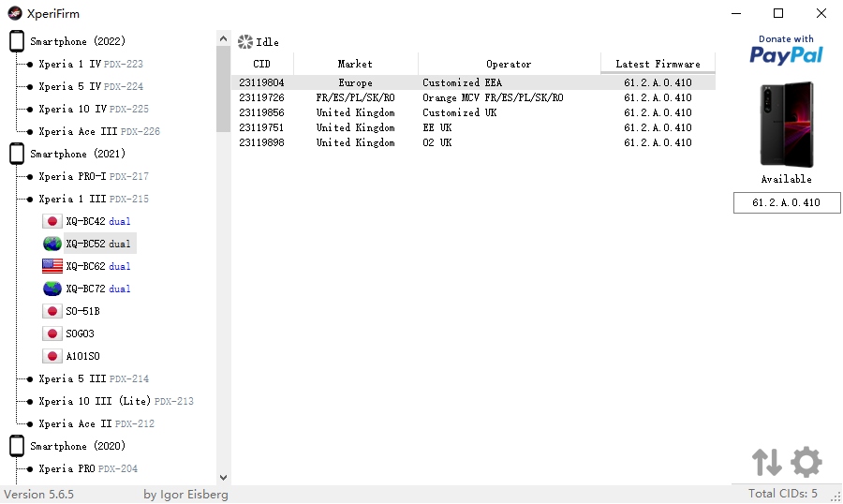
Task: Click the Japan flag next to XQ-BC42
Action: click(52, 221)
